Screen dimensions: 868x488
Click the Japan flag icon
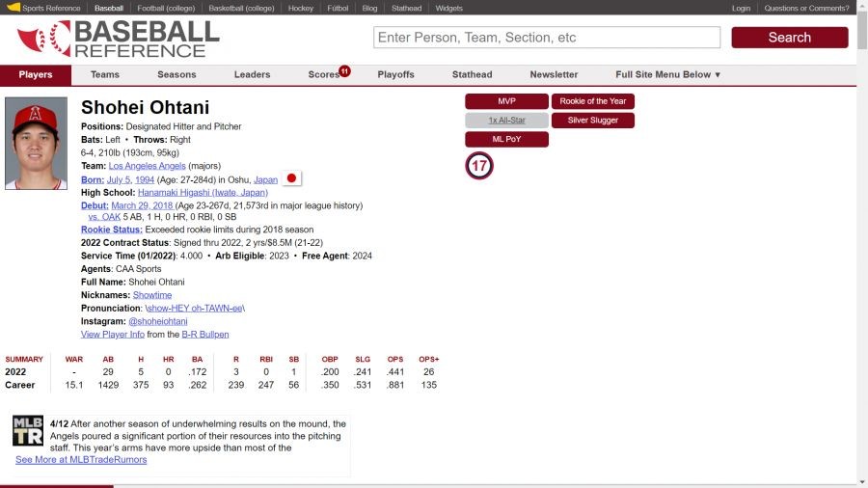(x=291, y=178)
